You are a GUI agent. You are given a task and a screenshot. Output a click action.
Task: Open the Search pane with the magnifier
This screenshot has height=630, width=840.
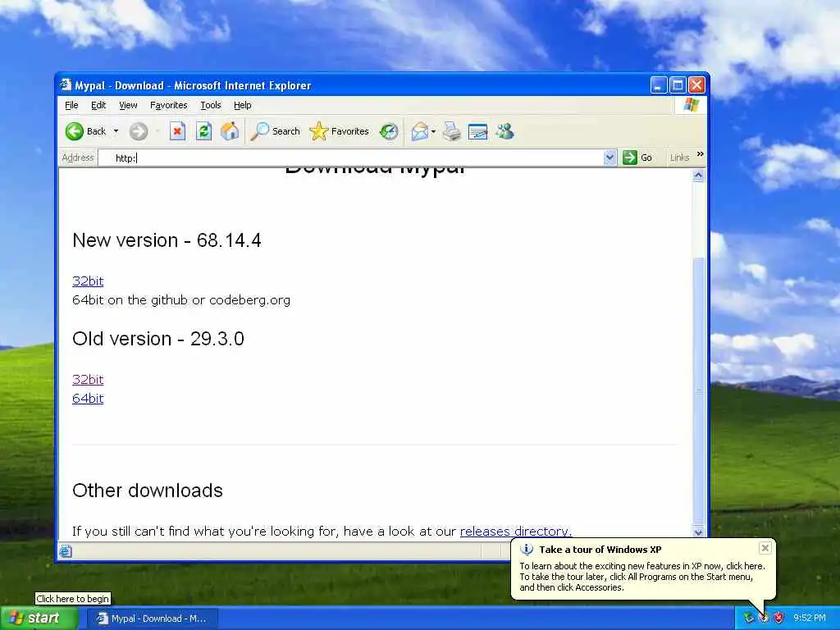276,131
